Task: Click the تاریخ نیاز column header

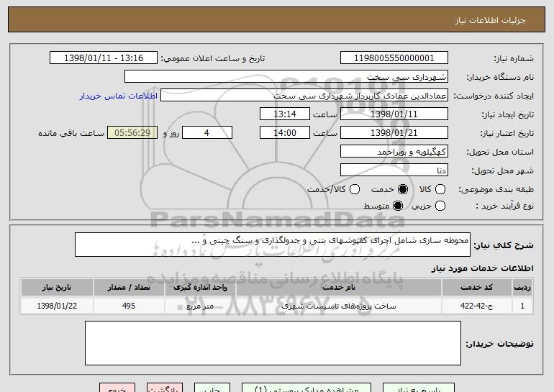Action: click(x=57, y=288)
